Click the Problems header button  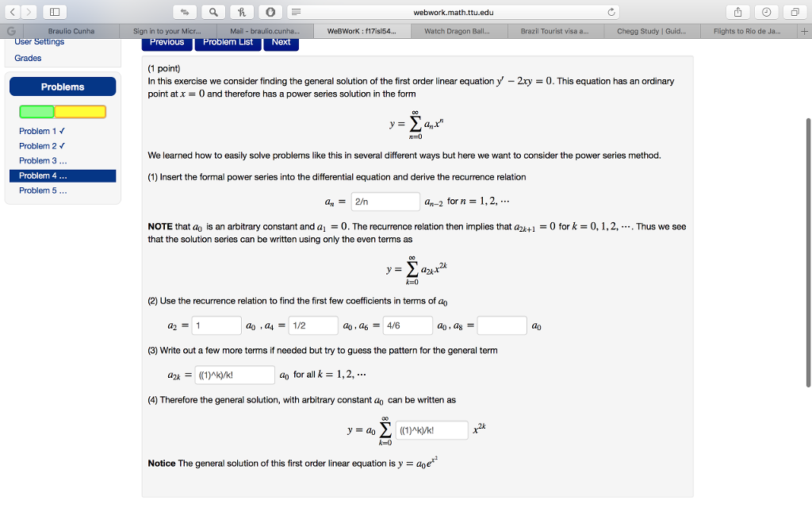(x=63, y=87)
